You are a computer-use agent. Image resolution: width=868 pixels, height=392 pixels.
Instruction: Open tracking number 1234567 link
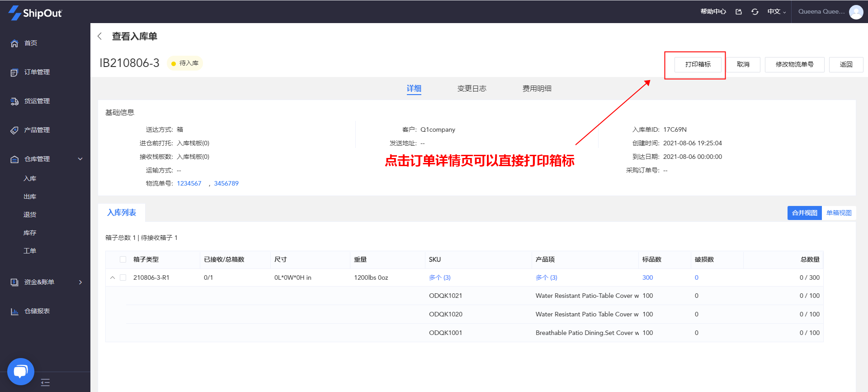click(189, 183)
